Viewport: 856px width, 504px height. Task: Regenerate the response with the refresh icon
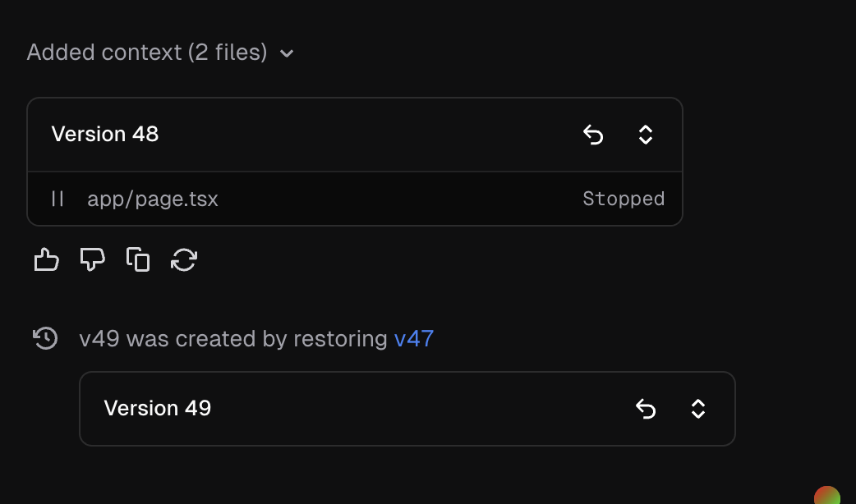click(184, 260)
